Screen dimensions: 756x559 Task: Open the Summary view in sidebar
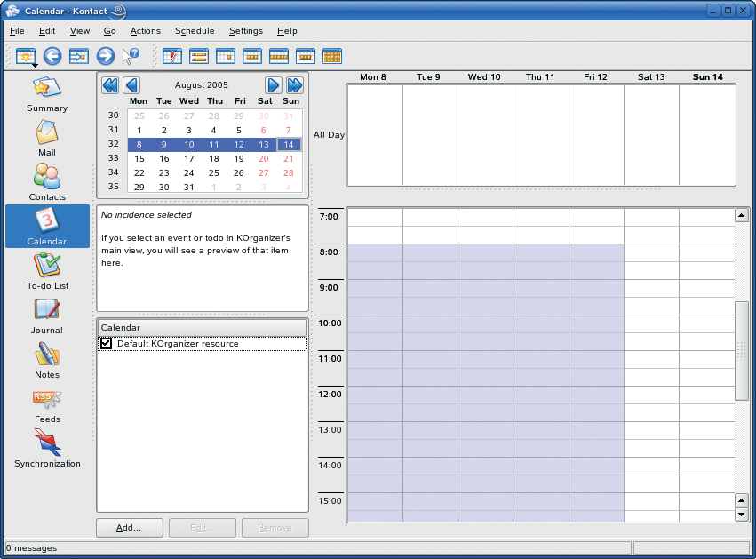[x=47, y=95]
